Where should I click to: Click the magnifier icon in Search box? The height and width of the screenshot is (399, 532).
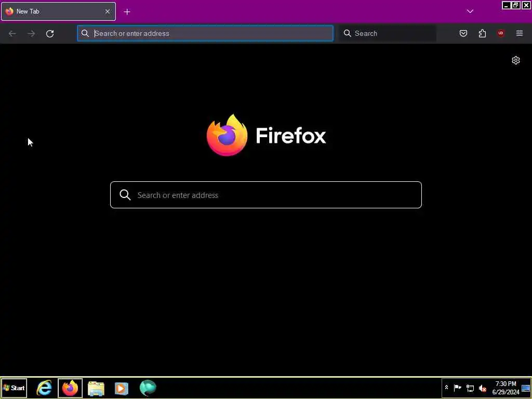point(348,33)
